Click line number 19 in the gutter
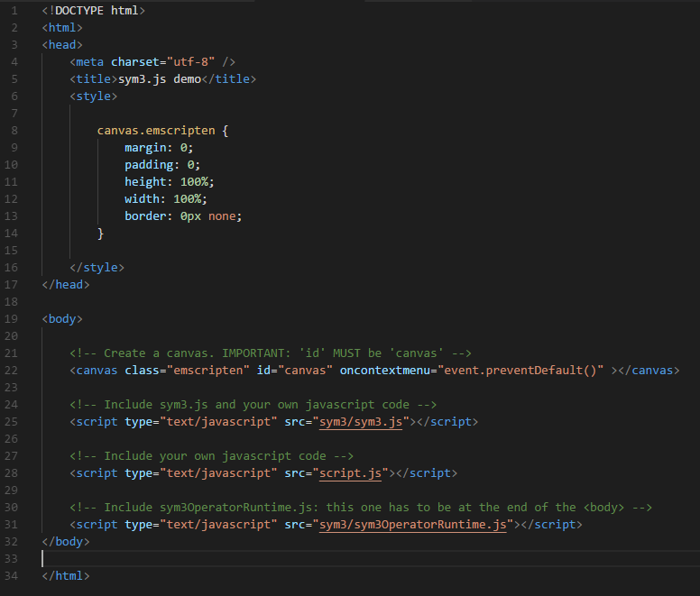The width and height of the screenshot is (700, 596). (11, 318)
